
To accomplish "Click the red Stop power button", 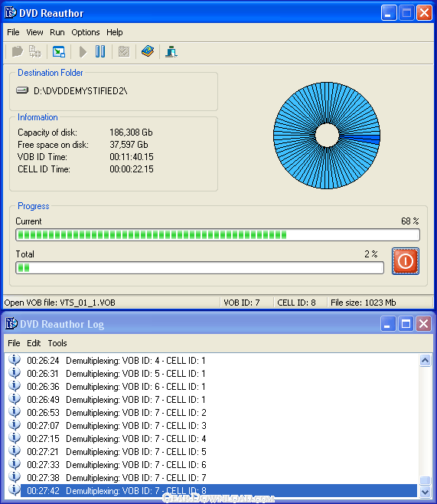I will tap(405, 261).
